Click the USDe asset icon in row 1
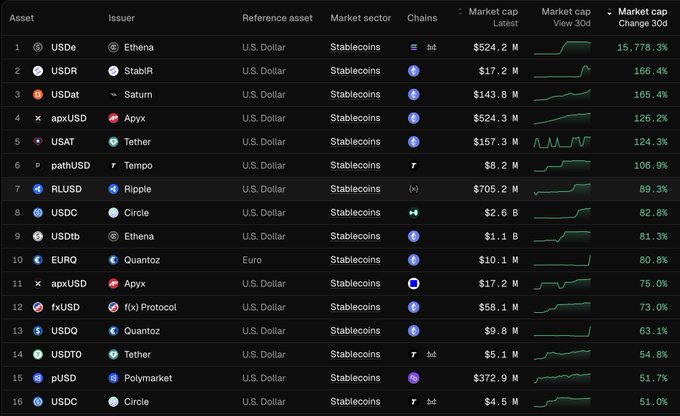Viewport: 680px width, 416px height. (x=38, y=47)
